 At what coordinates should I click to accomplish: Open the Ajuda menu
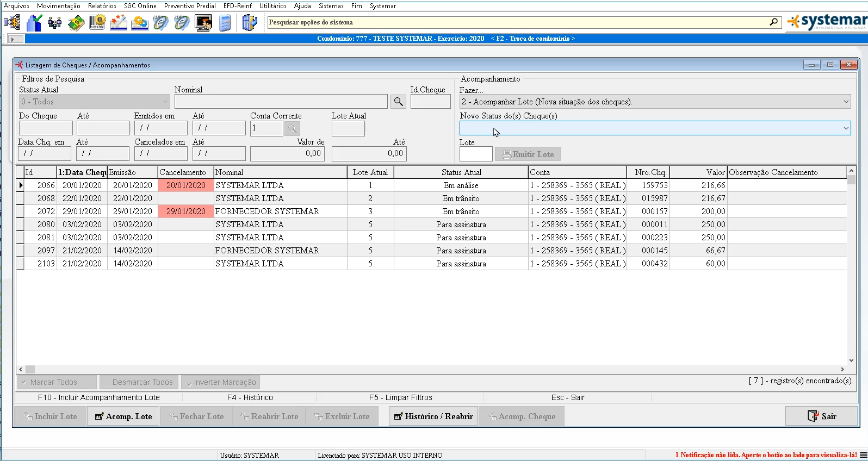click(x=302, y=6)
